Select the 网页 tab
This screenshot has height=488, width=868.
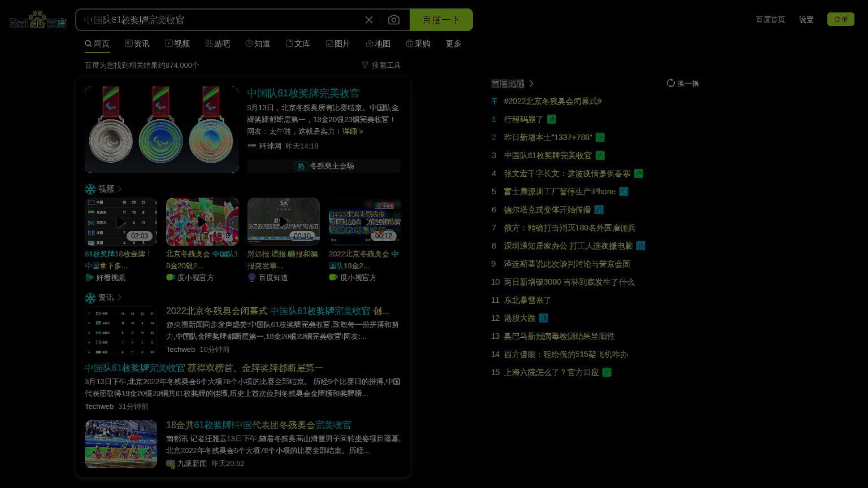point(97,43)
